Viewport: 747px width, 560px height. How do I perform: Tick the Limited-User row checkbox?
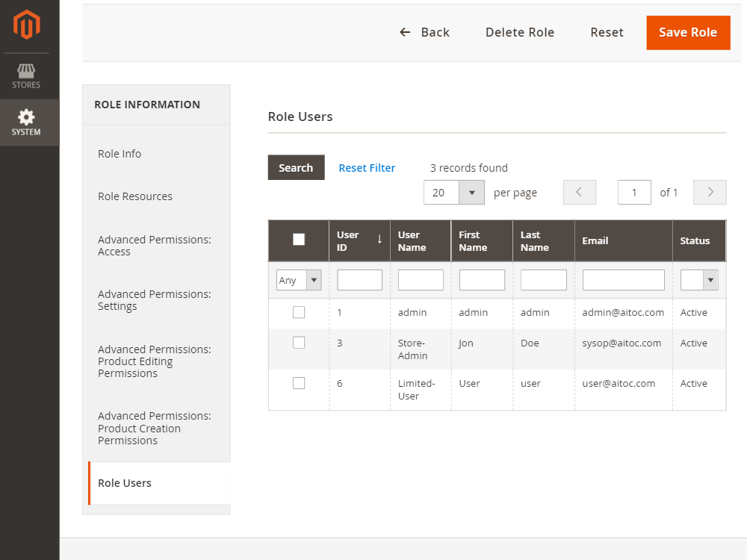point(299,383)
